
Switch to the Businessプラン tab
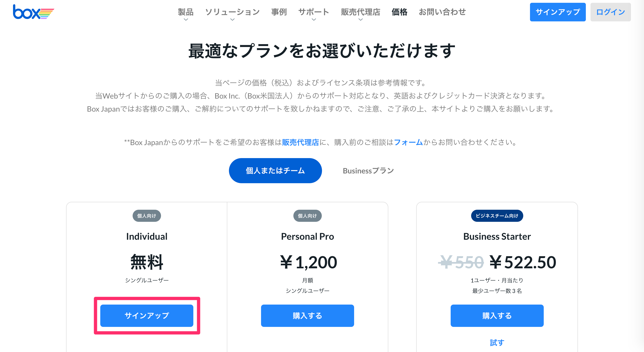tap(368, 171)
